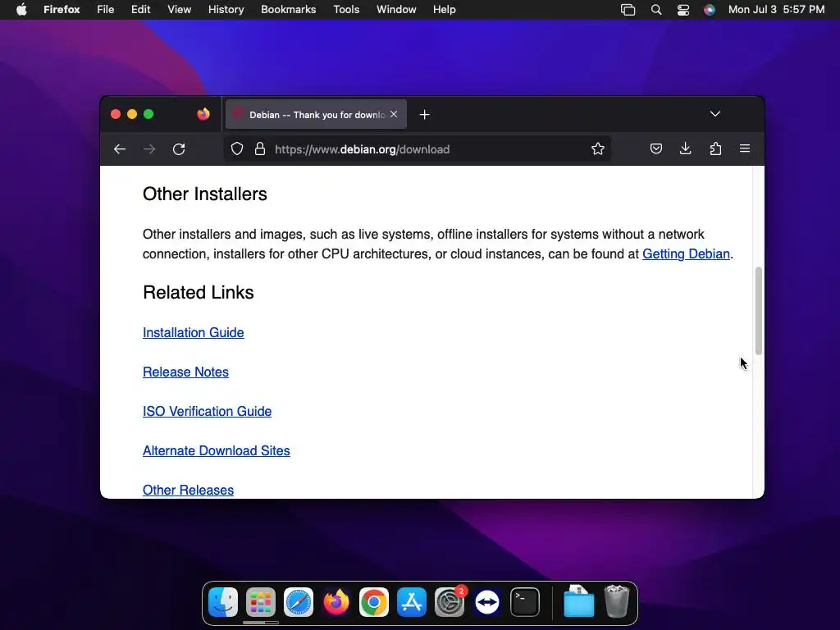Open the Firefox downloads panel

pos(685,149)
